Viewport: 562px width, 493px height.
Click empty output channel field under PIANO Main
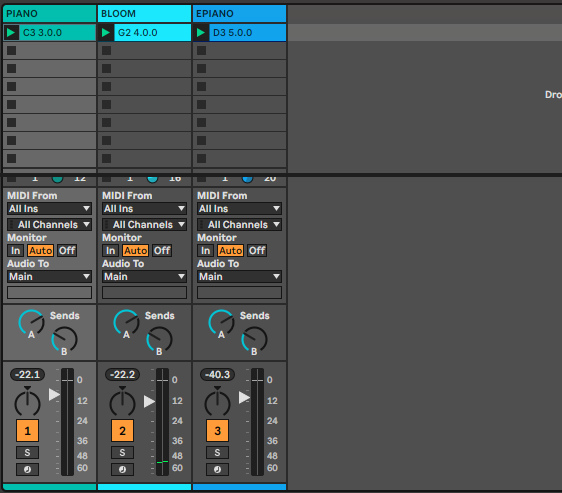point(49,293)
